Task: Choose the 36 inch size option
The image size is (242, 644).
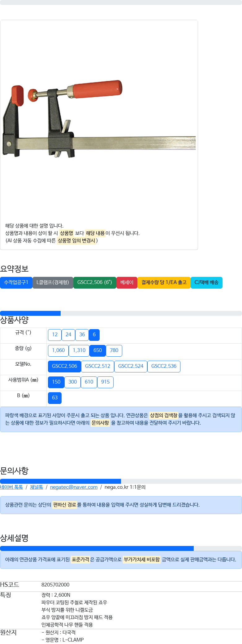Action: tap(82, 335)
